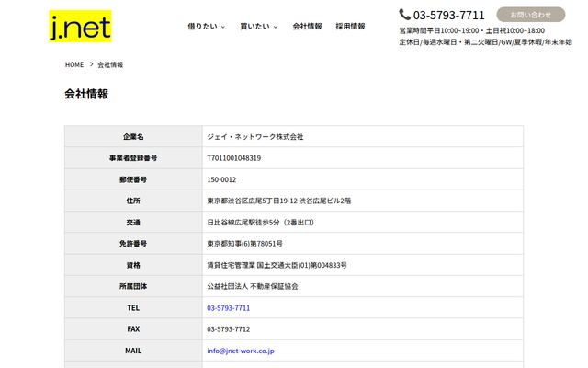Follow the HOME breadcrumb link
Viewport: 588px width, 368px height.
click(x=74, y=64)
